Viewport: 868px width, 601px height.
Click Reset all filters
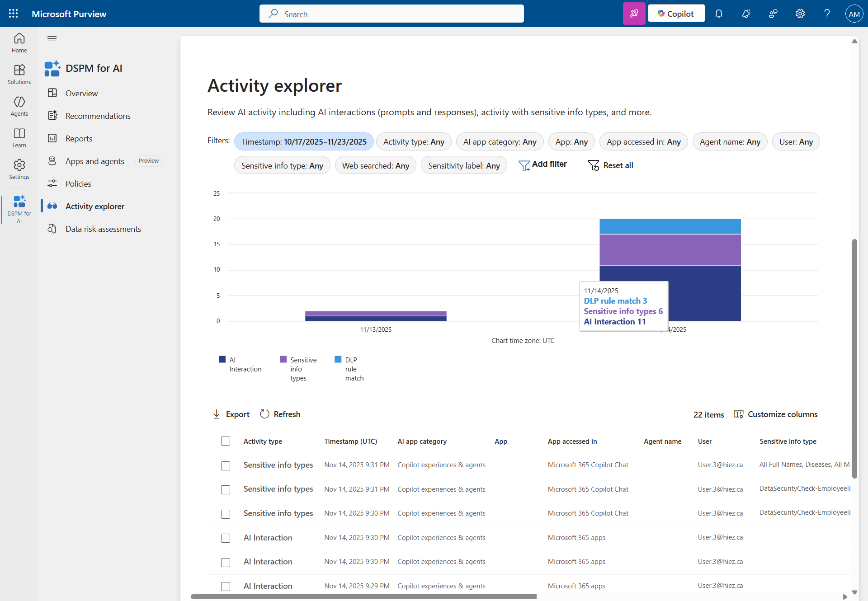pos(610,165)
